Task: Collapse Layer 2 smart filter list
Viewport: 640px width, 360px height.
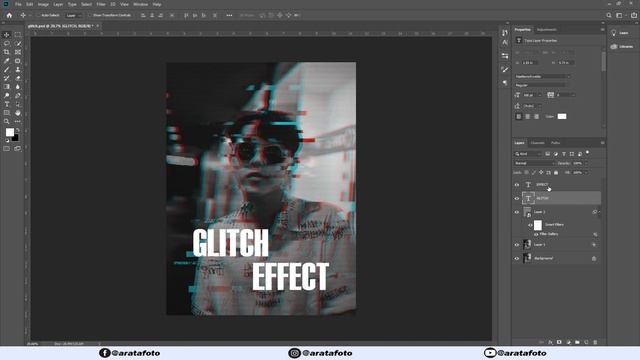Action: [x=599, y=212]
